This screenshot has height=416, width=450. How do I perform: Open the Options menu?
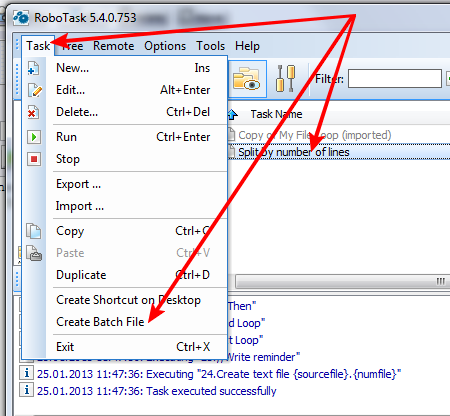click(x=165, y=46)
